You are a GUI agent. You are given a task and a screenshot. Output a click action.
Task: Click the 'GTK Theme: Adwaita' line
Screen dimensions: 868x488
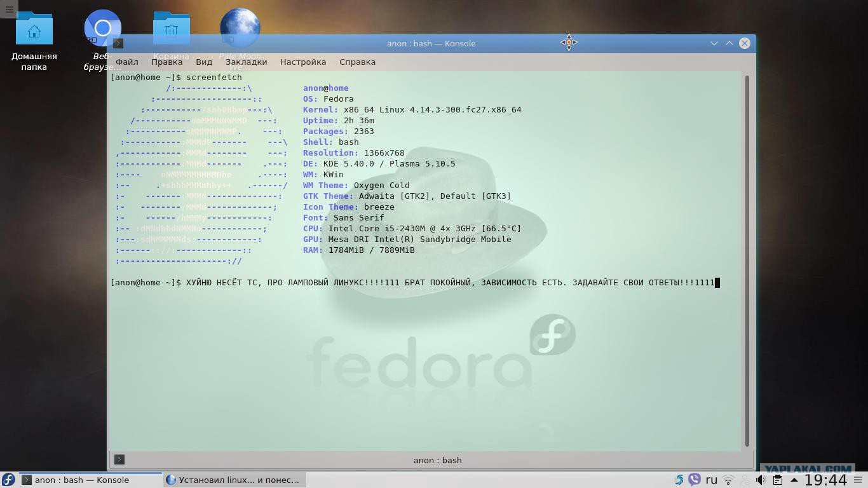407,196
